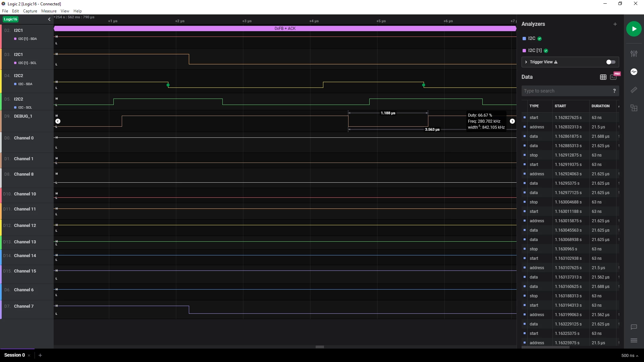
Task: Toggle the Trigger View switch
Action: point(611,62)
